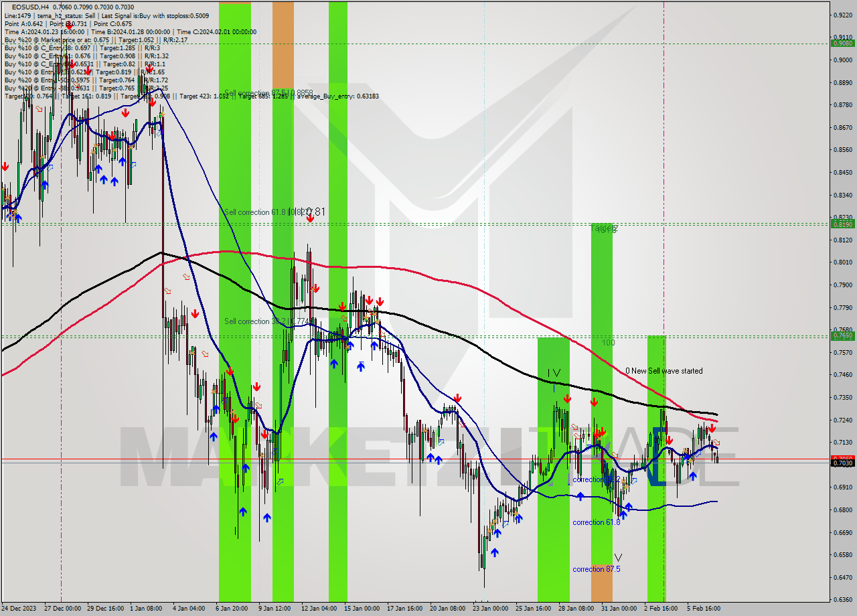The image size is (857, 616).
Task: Click the 'Buy %20 @ Market price' line
Action: coord(96,40)
